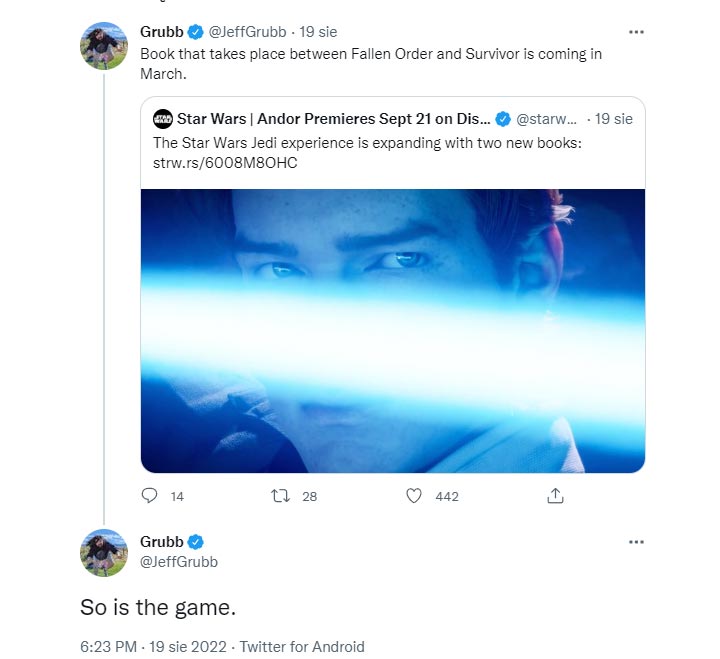Click the share icon below the quoted tweet
The width and height of the screenshot is (720, 659).
point(556,495)
